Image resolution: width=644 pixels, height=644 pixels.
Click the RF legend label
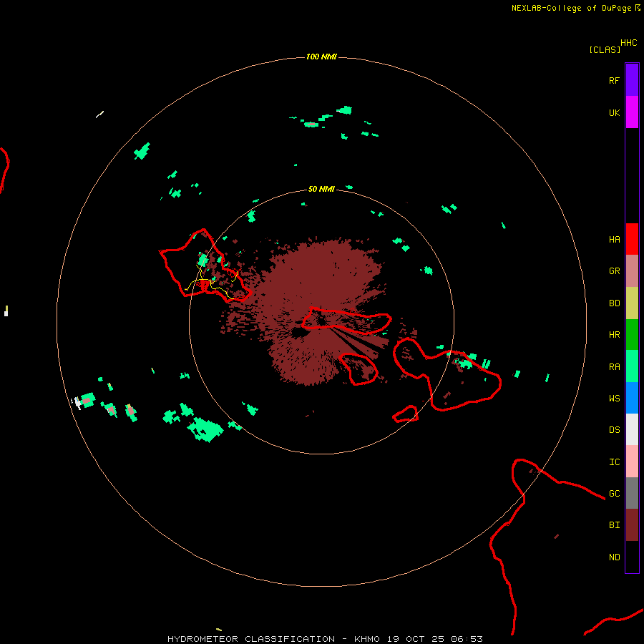[x=614, y=81]
